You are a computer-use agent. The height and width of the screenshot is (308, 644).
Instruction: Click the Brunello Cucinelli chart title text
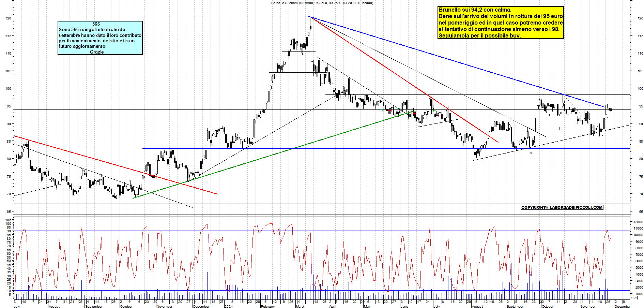click(322, 3)
